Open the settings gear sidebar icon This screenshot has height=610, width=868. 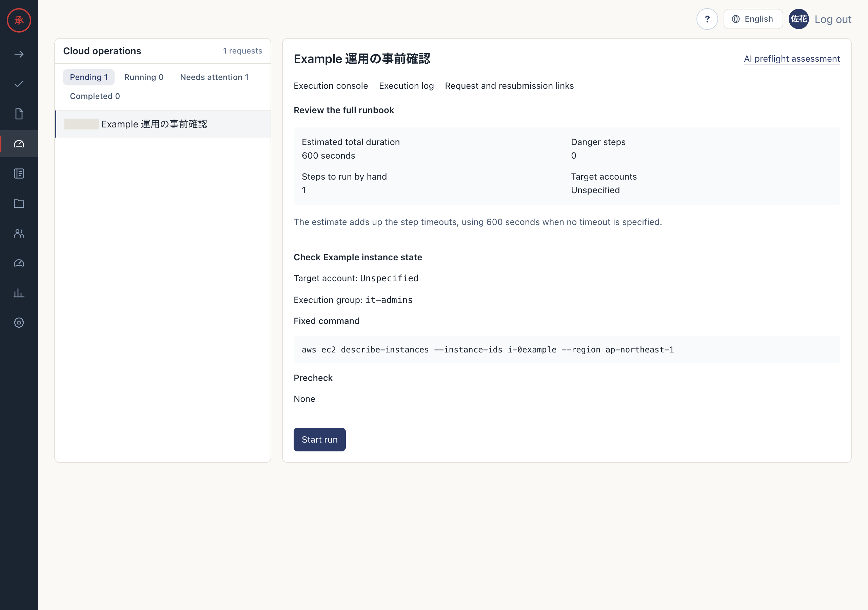(x=19, y=322)
